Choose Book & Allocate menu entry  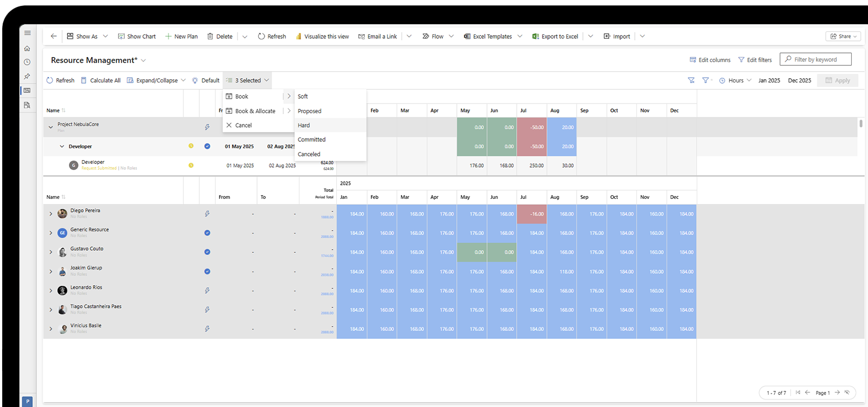(x=255, y=111)
